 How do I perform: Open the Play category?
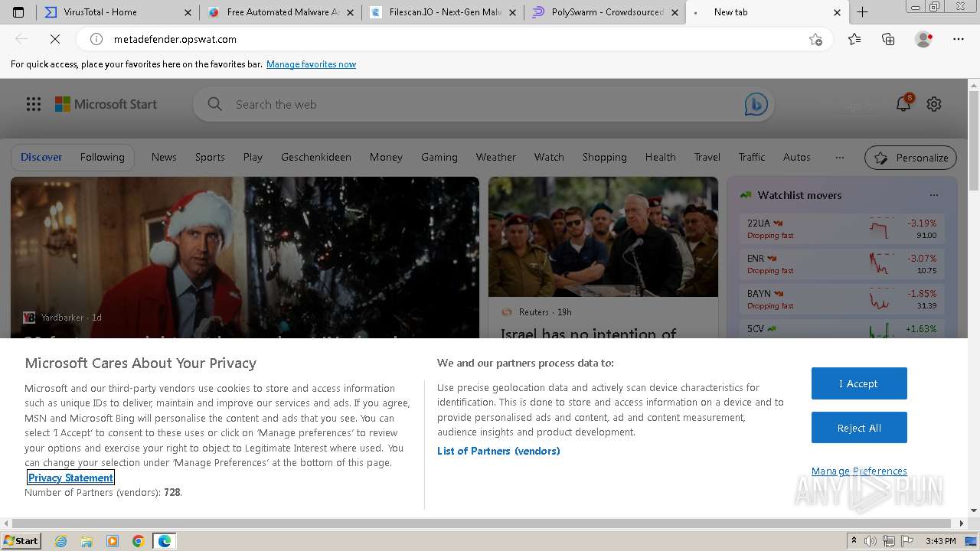pos(253,157)
